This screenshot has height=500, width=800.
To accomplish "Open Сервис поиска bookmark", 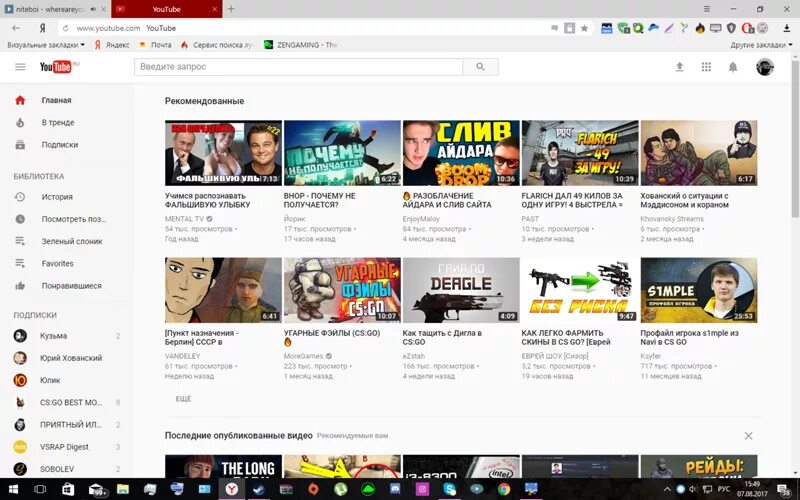I will point(217,45).
